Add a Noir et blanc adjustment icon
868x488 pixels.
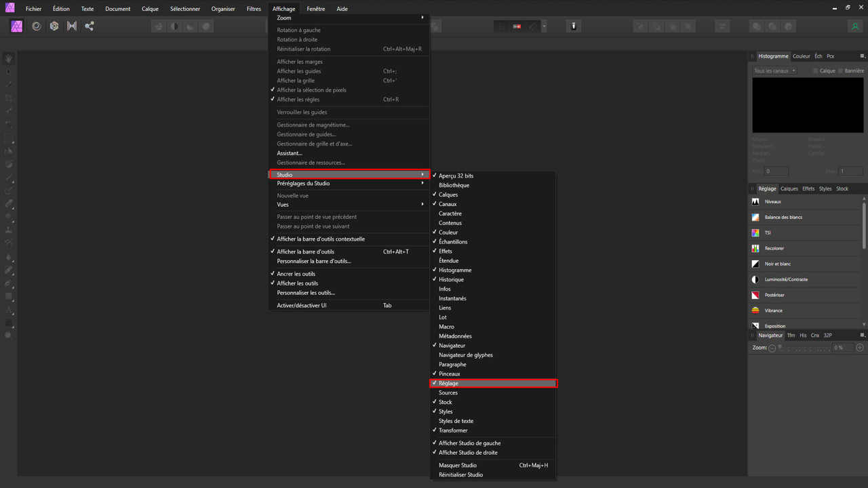pos(755,264)
